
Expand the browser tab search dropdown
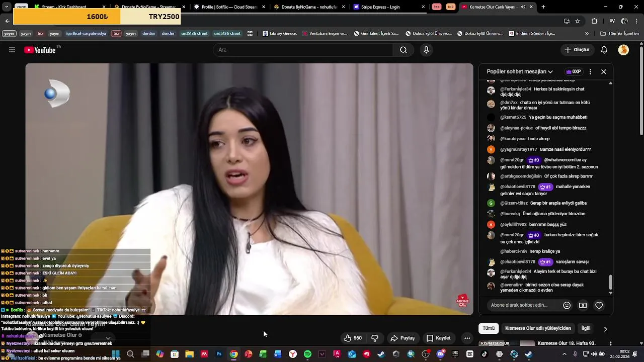click(7, 7)
